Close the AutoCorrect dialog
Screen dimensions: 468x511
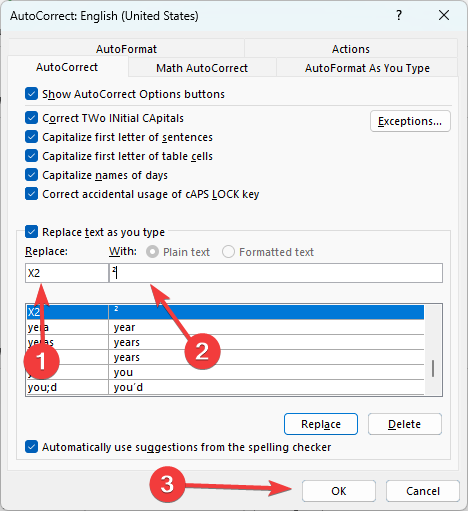444,15
